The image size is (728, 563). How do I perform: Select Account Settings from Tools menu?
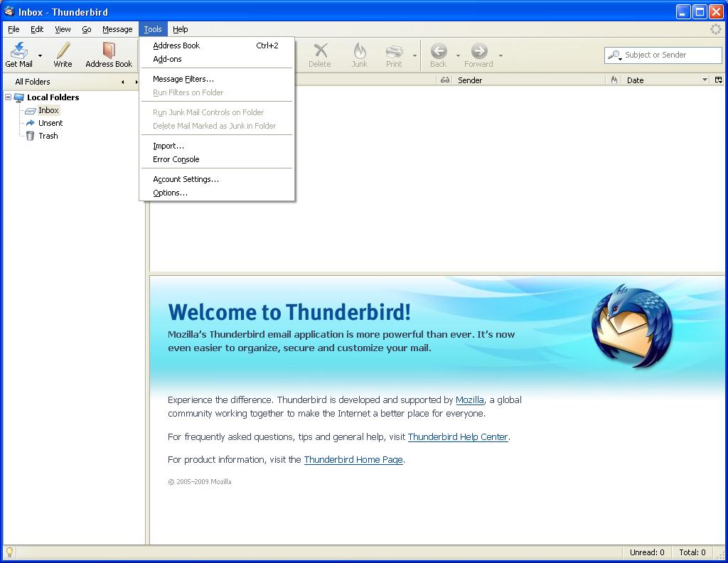coord(186,179)
